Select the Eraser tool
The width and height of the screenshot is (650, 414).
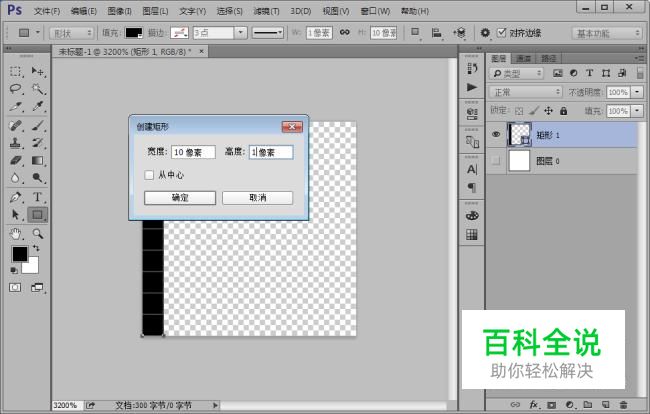15,160
